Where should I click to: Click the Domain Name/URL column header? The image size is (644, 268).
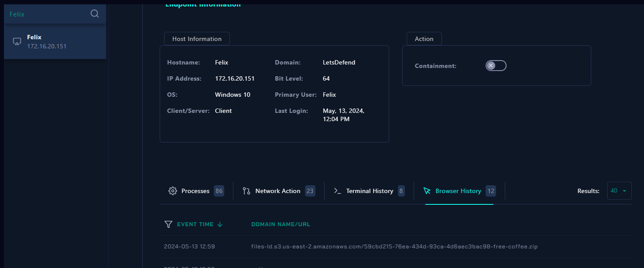click(x=281, y=224)
